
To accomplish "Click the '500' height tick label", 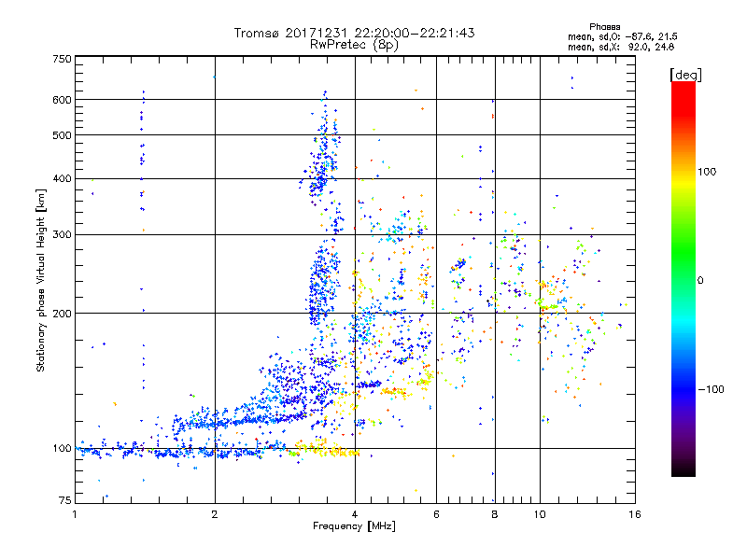I will coord(63,135).
